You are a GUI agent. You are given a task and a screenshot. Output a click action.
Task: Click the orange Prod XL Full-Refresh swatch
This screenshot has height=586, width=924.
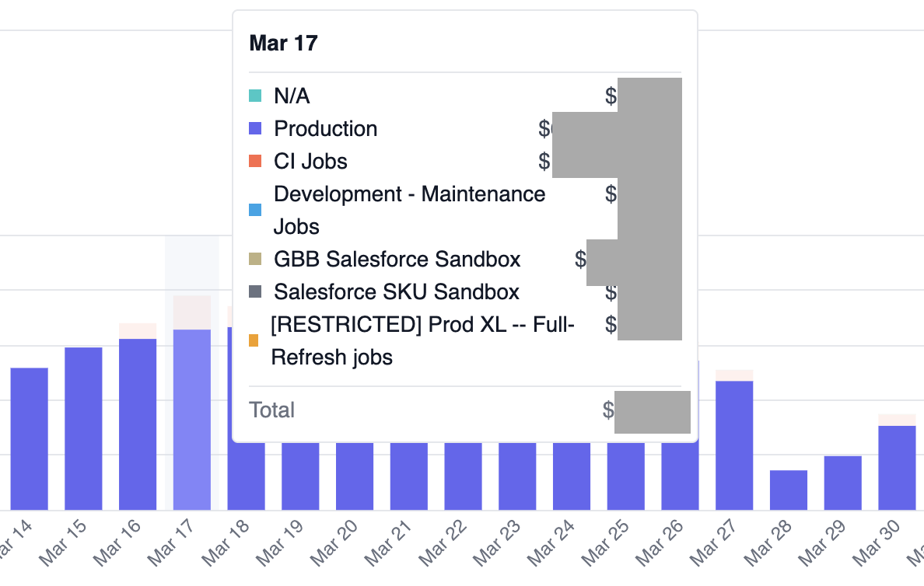coord(254,340)
